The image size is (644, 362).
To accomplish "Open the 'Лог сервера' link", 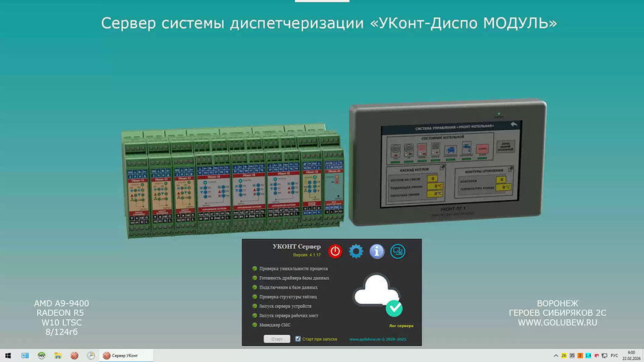I will tap(401, 326).
